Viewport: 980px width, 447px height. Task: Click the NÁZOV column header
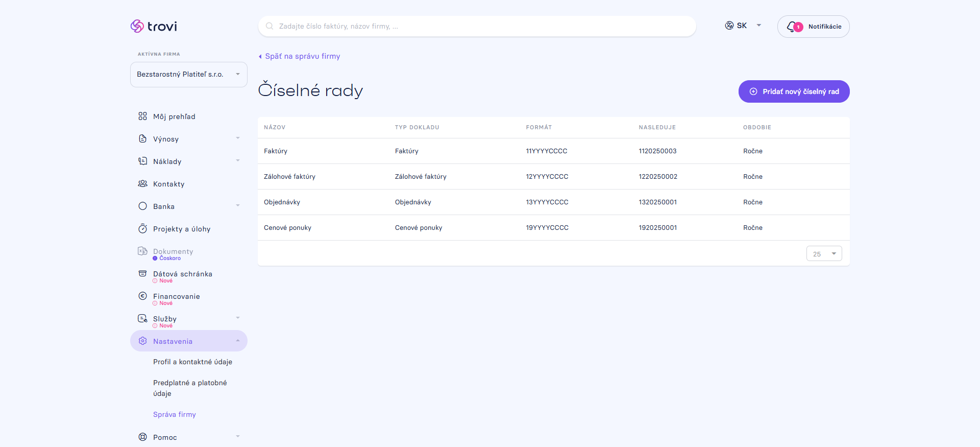(275, 127)
